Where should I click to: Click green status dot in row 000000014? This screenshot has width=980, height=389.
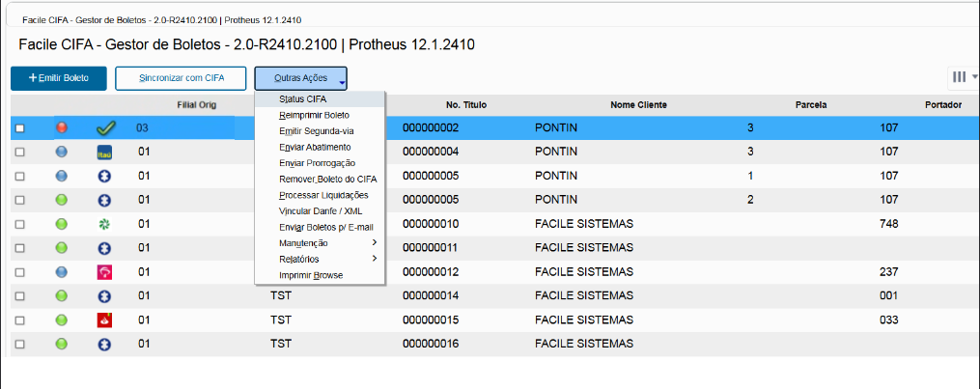[x=61, y=296]
